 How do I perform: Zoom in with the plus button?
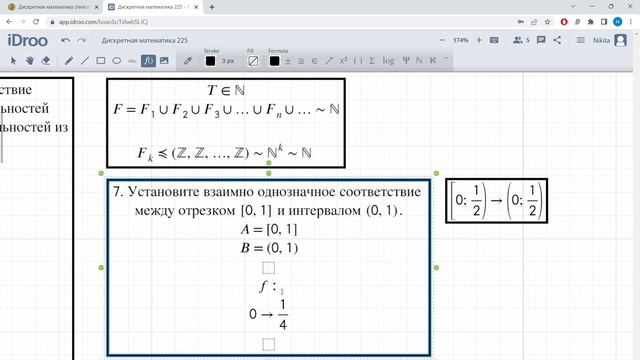coord(479,40)
